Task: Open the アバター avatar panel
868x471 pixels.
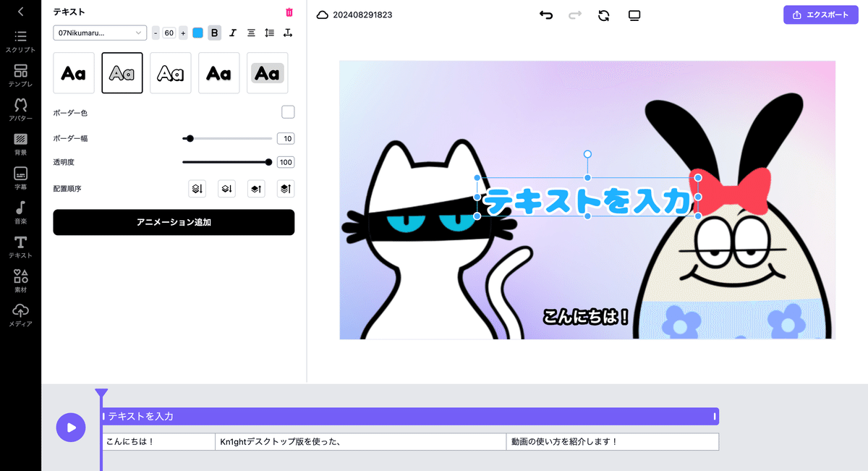Action: 20,109
